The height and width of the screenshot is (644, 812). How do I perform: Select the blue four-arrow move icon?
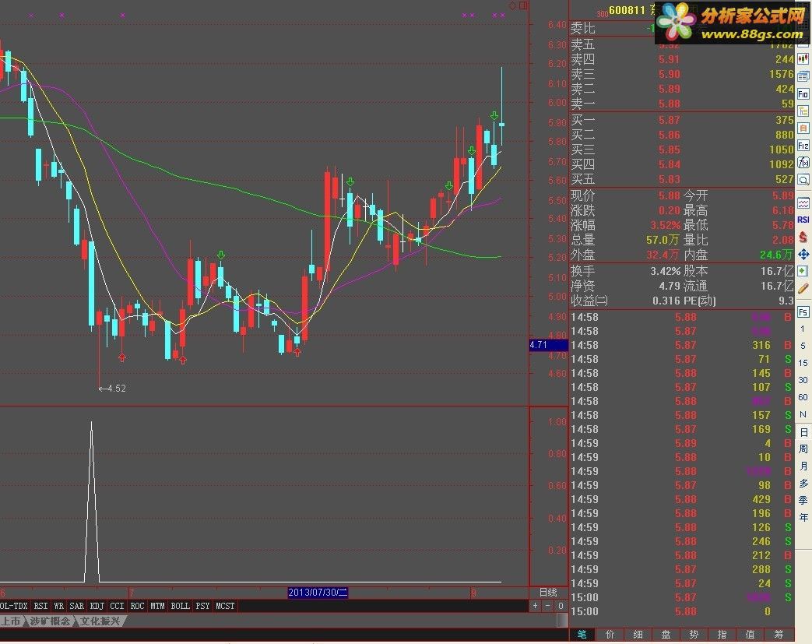coord(803,254)
